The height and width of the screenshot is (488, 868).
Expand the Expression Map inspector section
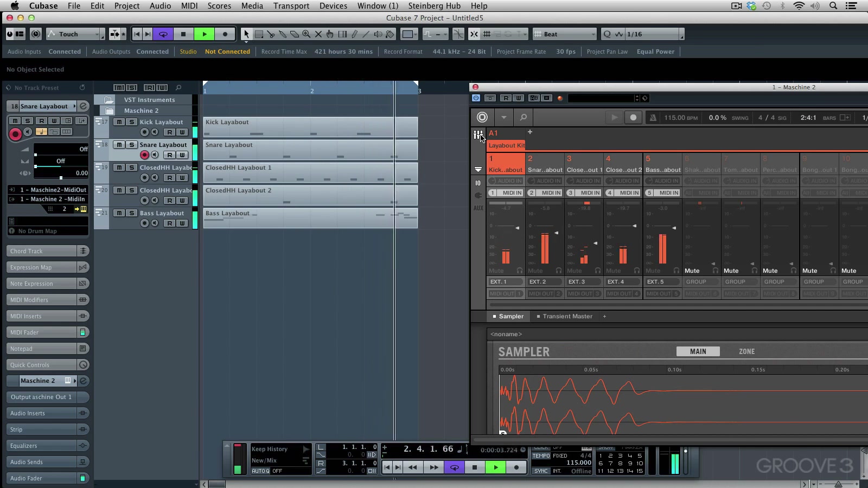coord(48,267)
